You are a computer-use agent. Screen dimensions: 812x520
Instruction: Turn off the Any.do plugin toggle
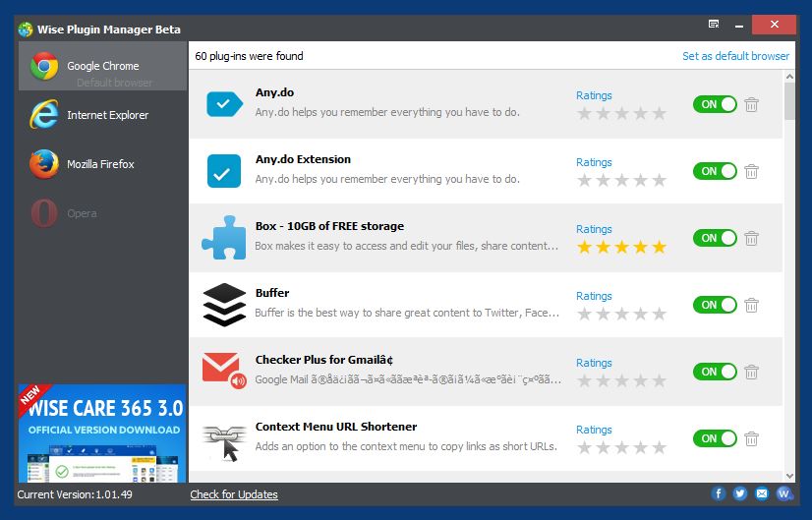[715, 104]
